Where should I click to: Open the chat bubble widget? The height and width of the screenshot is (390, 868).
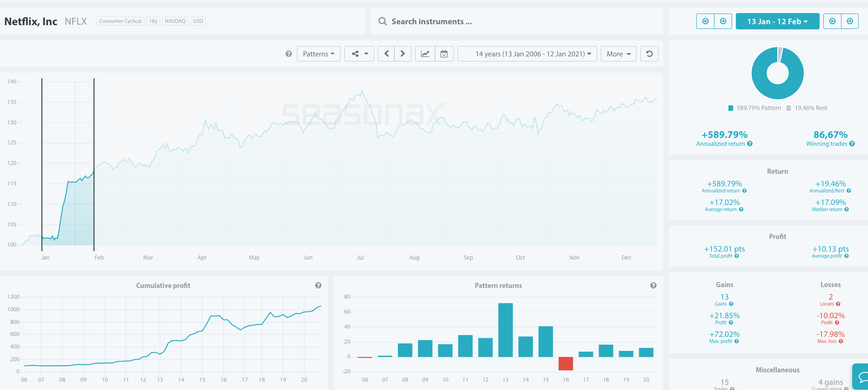(861, 376)
